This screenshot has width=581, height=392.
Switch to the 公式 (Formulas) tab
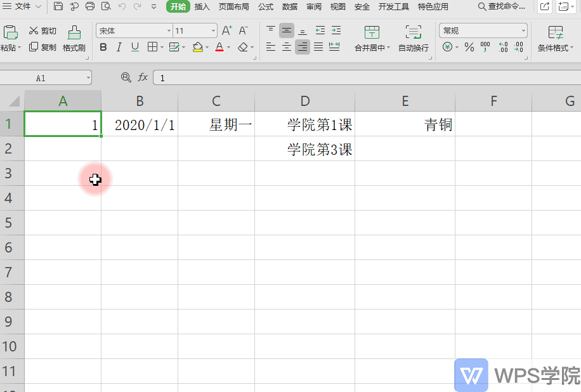pyautogui.click(x=266, y=7)
